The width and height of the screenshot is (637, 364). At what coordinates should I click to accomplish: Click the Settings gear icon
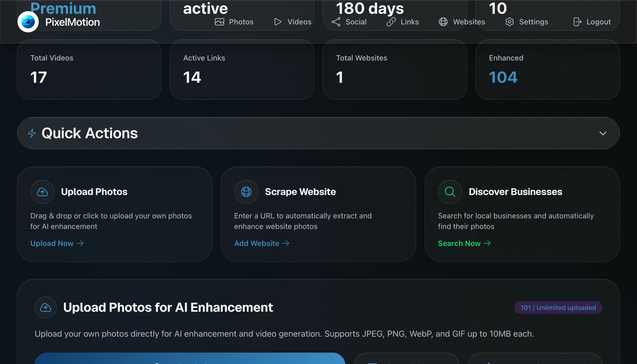coord(510,22)
